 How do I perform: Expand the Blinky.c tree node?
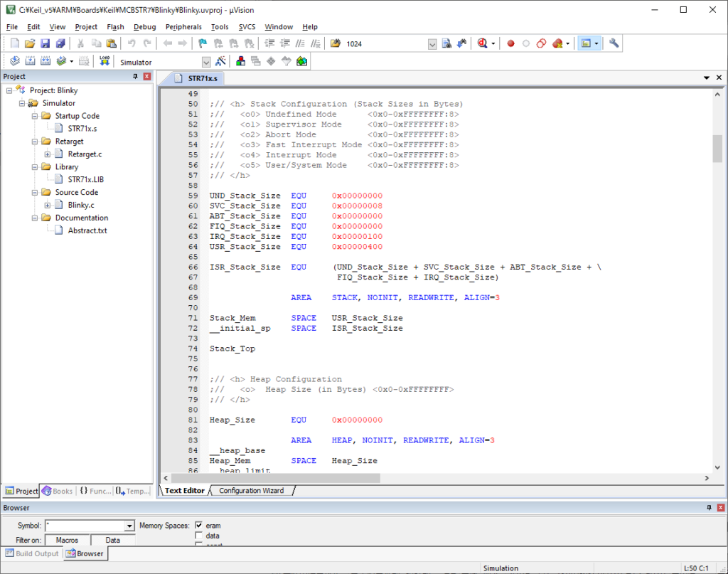pos(48,206)
